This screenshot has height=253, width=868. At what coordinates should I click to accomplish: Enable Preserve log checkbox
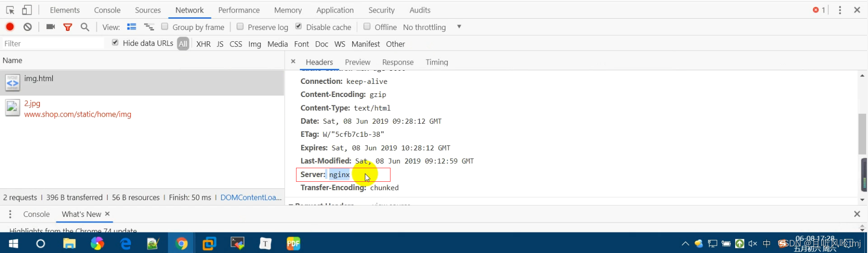coord(240,26)
